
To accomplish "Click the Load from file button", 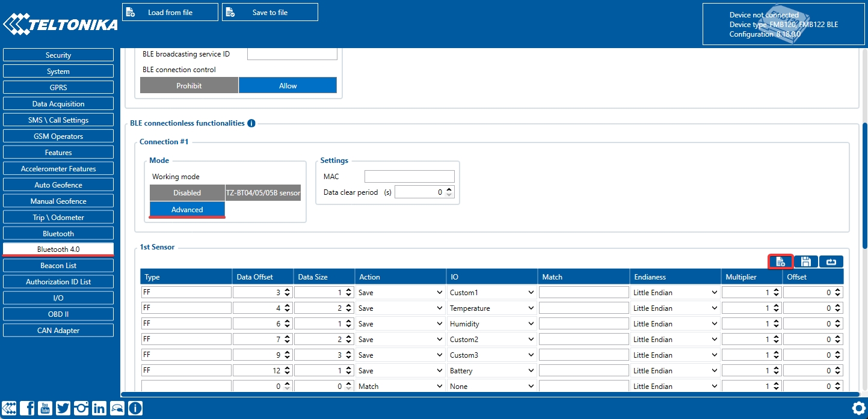I will pyautogui.click(x=170, y=13).
